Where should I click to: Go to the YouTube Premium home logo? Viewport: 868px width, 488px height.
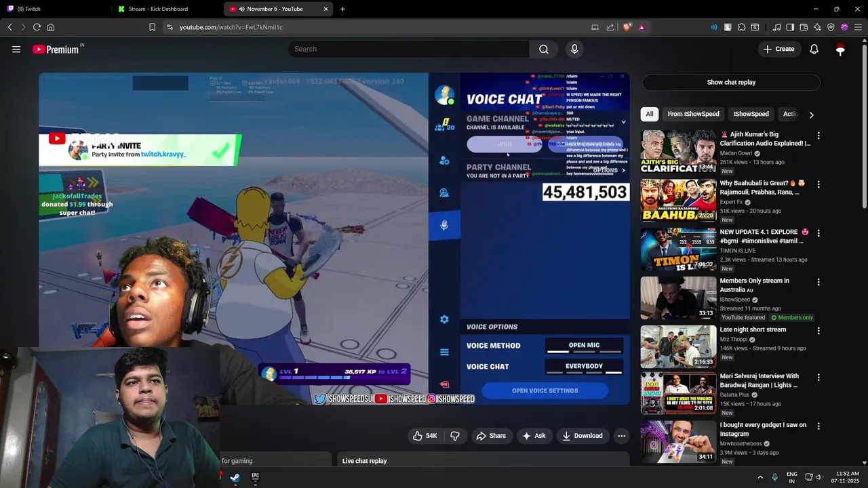coord(56,49)
